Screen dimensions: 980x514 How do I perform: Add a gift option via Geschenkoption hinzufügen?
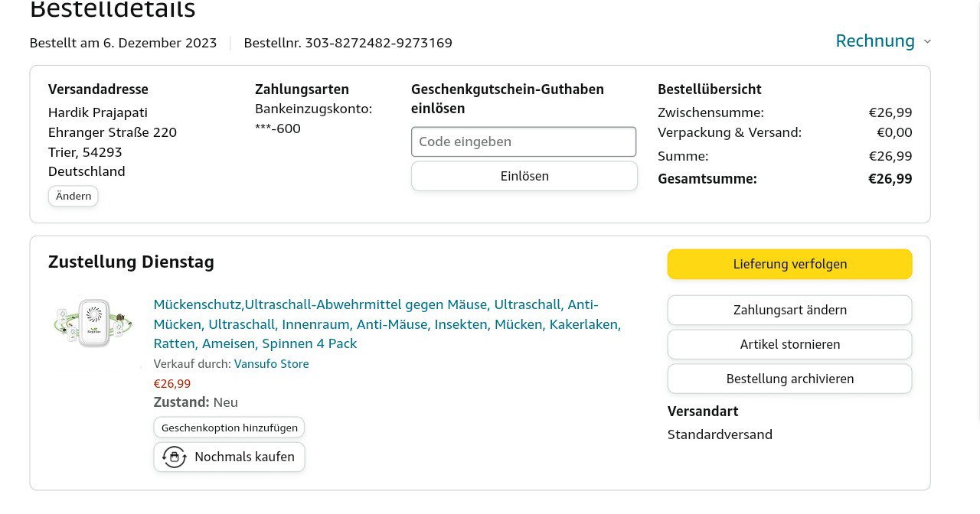pyautogui.click(x=229, y=428)
